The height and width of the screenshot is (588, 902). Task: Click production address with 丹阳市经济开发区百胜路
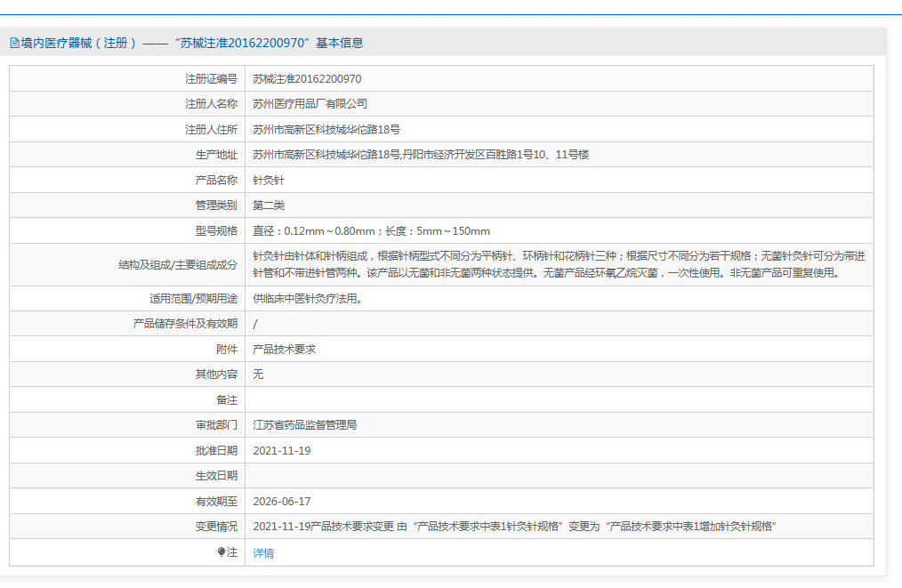click(x=421, y=155)
